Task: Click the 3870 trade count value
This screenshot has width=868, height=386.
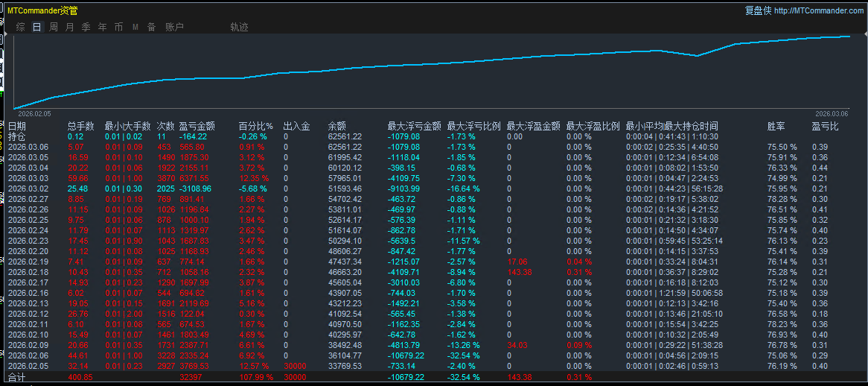Action: tap(165, 178)
